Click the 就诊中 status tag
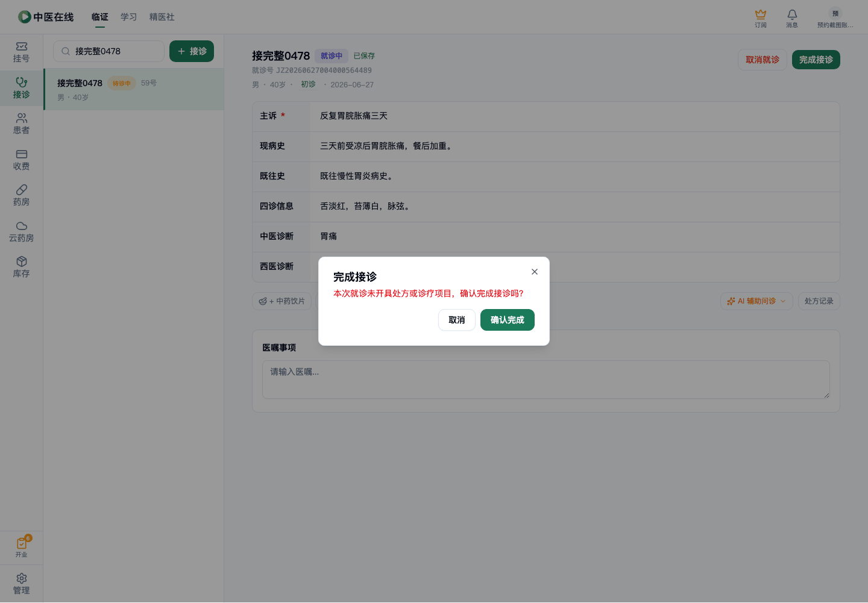The width and height of the screenshot is (868, 603). 332,56
